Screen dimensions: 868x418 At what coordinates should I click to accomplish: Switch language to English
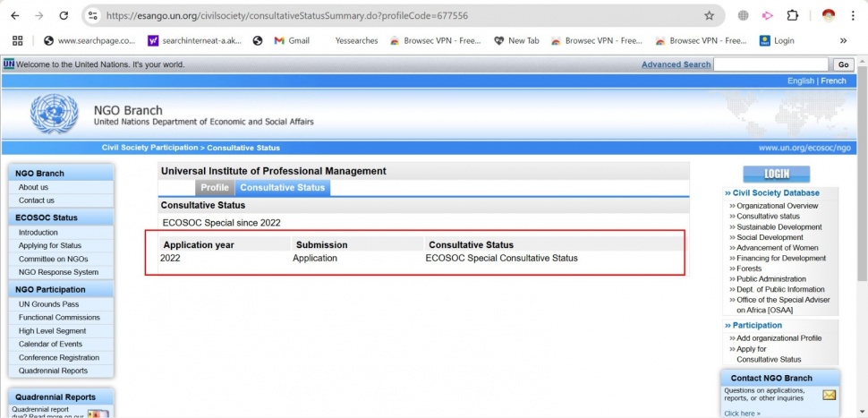(801, 81)
